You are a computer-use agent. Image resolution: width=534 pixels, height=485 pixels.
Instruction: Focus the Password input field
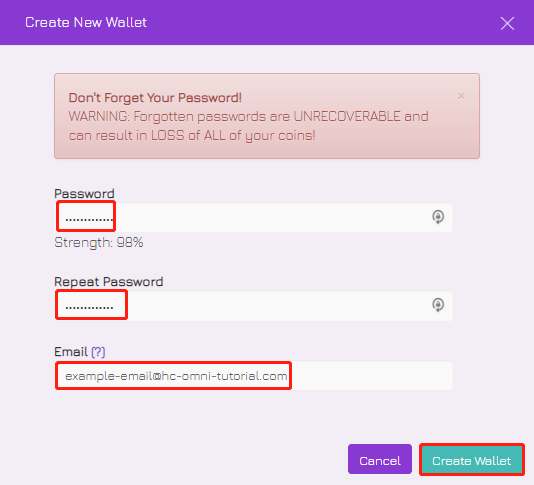pyautogui.click(x=253, y=217)
